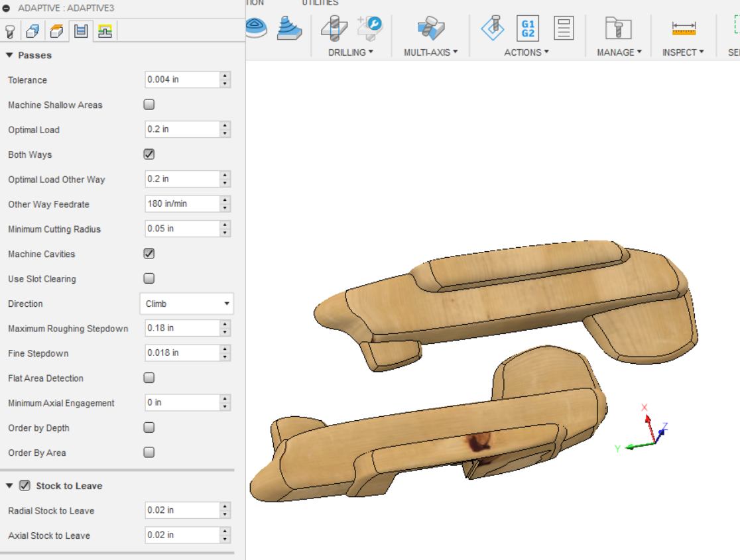This screenshot has width=740, height=560.
Task: Collapse the Passes section
Action: (9, 56)
